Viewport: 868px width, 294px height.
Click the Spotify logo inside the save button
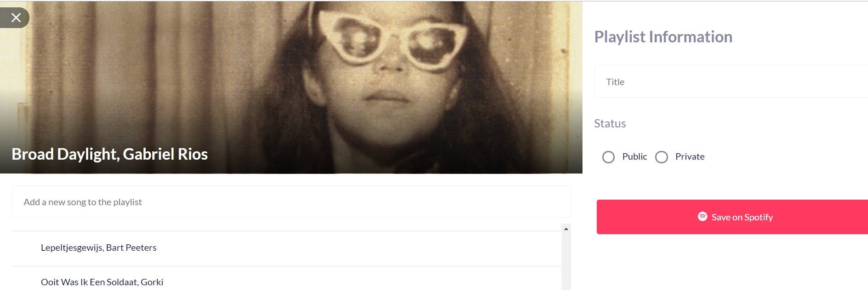coord(702,216)
